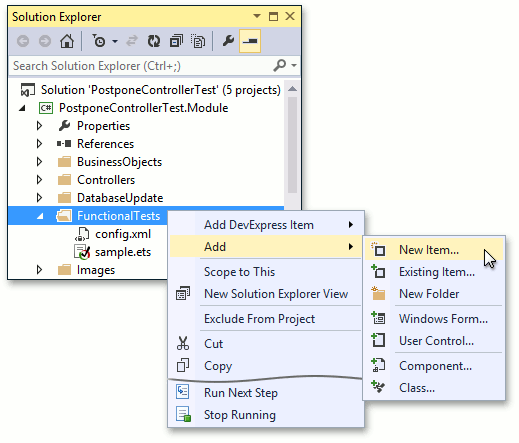Expand the References node

coord(39,144)
